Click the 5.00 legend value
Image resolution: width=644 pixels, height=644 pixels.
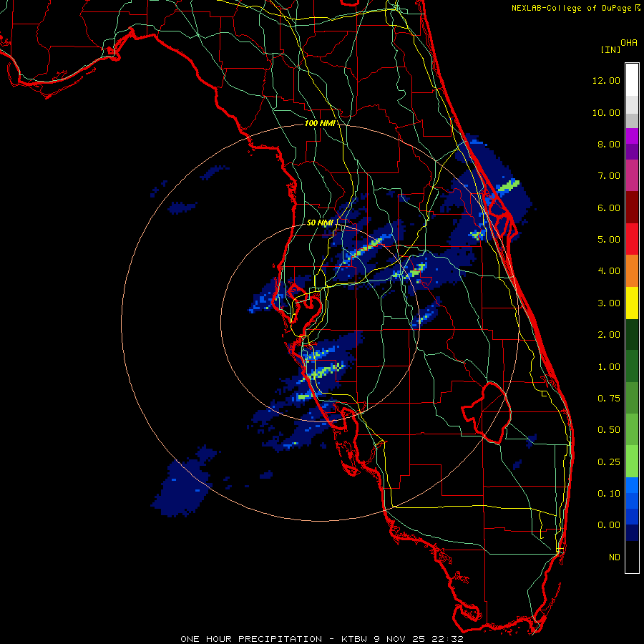tap(609, 240)
